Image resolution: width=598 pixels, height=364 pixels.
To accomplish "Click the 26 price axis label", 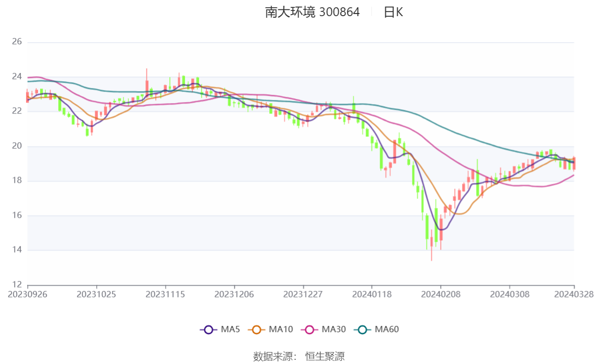I will point(17,42).
